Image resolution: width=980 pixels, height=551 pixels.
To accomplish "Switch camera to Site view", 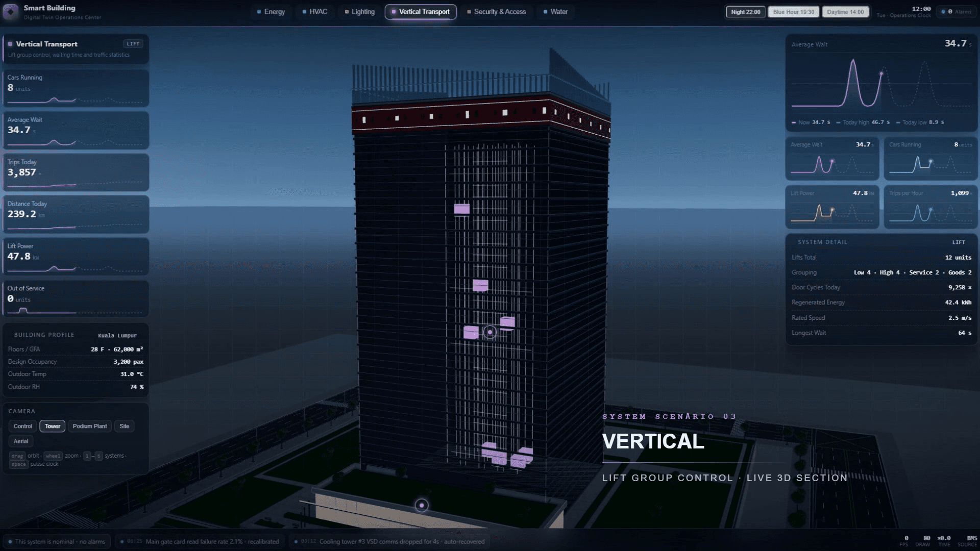I will pos(125,426).
